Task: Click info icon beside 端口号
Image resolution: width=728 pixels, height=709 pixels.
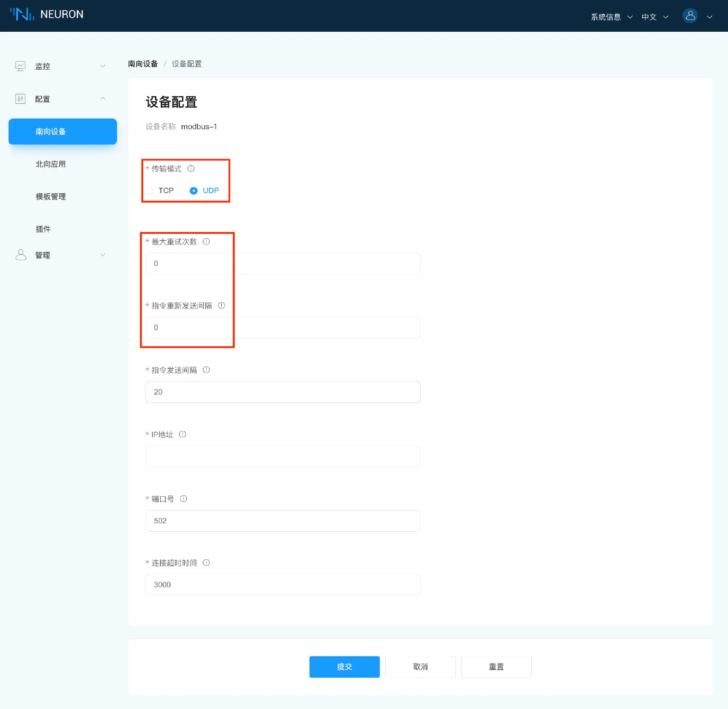Action: tap(183, 499)
